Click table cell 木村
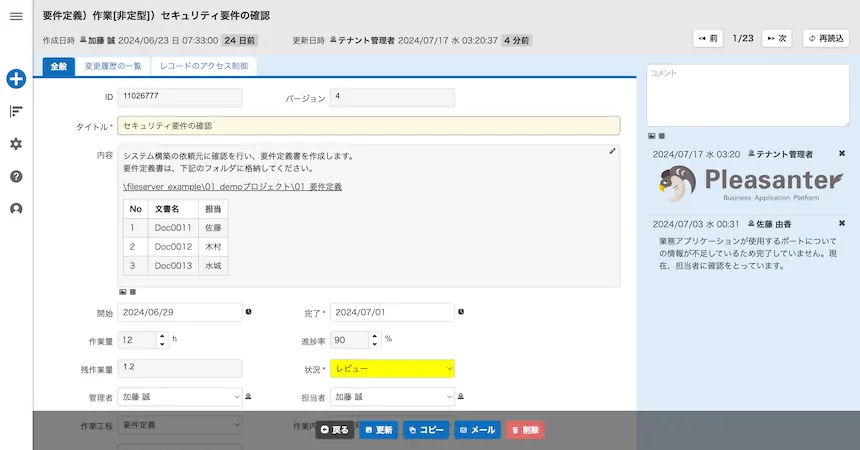Image resolution: width=860 pixels, height=450 pixels. [x=213, y=247]
